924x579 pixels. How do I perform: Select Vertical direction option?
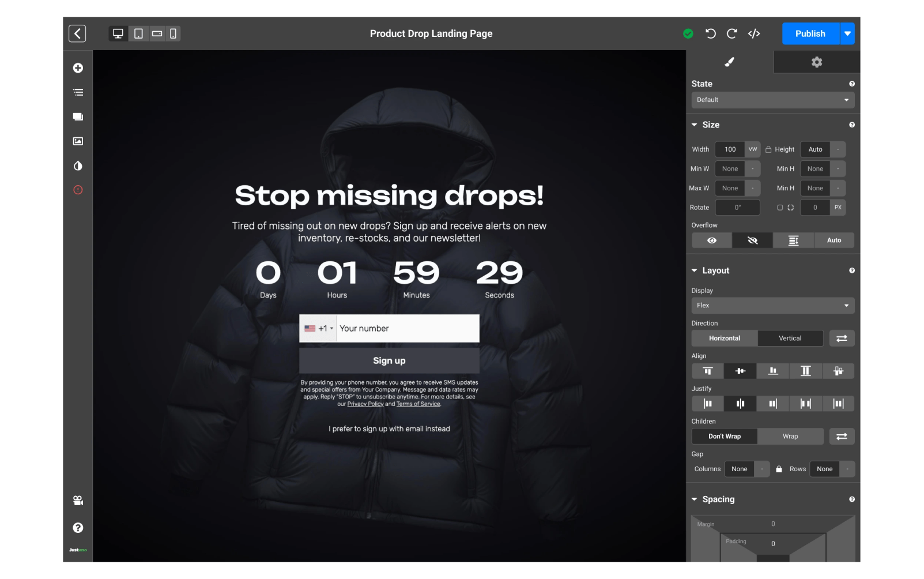point(790,339)
